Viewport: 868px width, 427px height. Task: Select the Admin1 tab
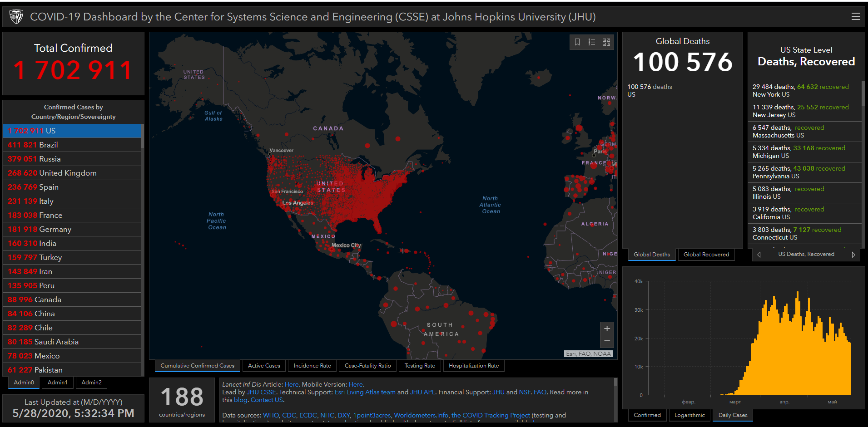point(58,383)
